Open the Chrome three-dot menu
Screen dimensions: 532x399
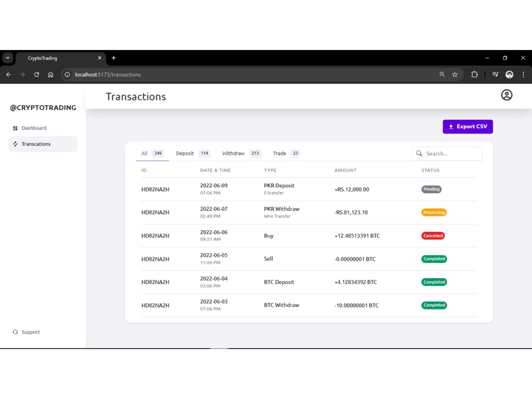click(523, 74)
